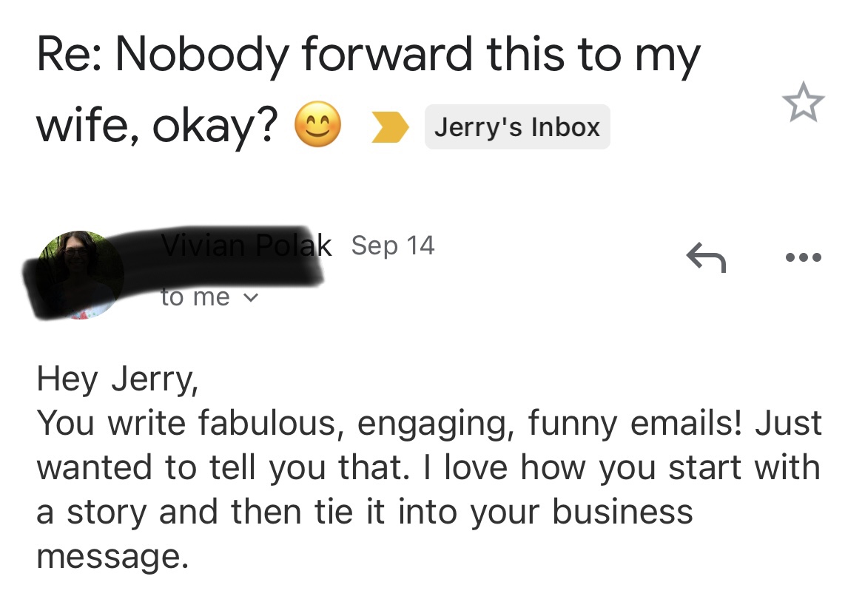865x616 pixels.
Task: Tap the reply arrow icon
Action: click(x=706, y=257)
